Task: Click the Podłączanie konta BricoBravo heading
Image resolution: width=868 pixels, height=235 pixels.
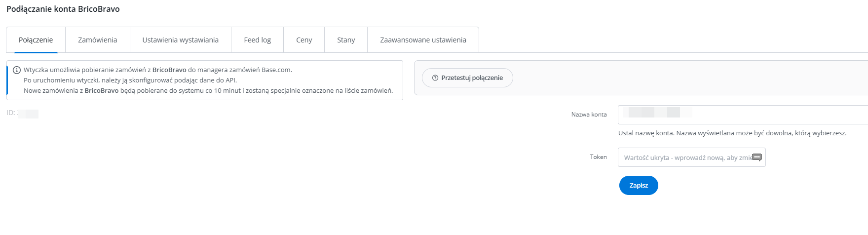Action: point(63,9)
